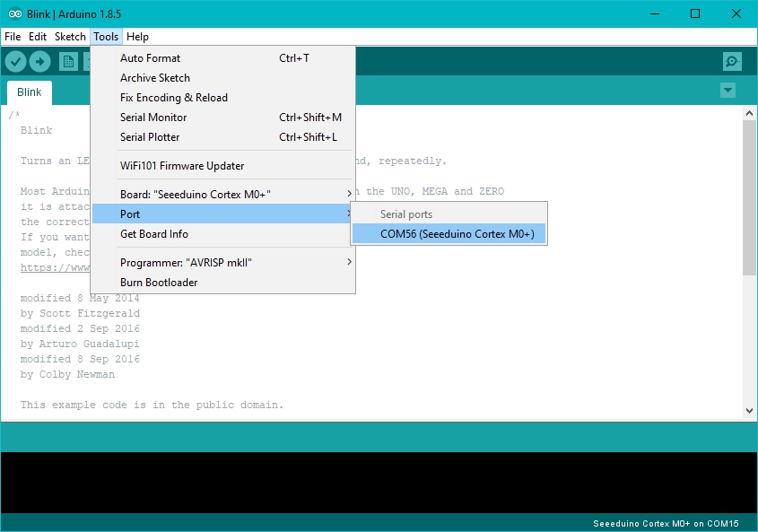
Task: Choose Auto Format from Tools menu
Action: [x=150, y=58]
